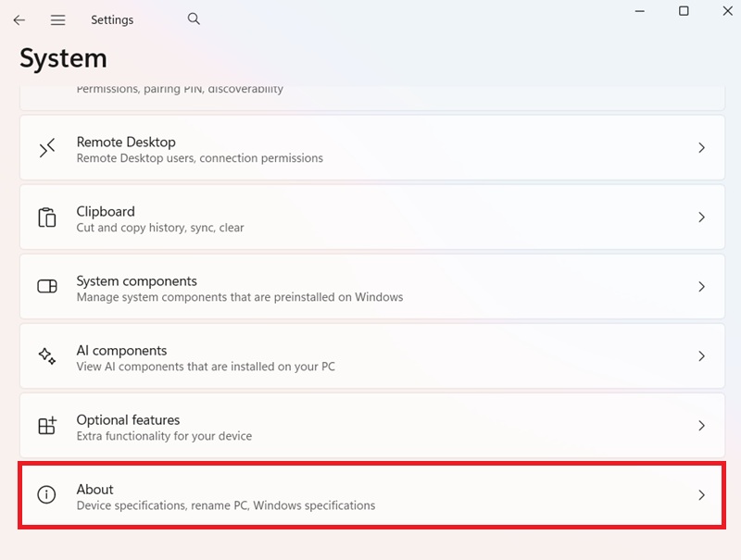Expand the AI components row chevron
Image resolution: width=741 pixels, height=560 pixels.
point(701,356)
